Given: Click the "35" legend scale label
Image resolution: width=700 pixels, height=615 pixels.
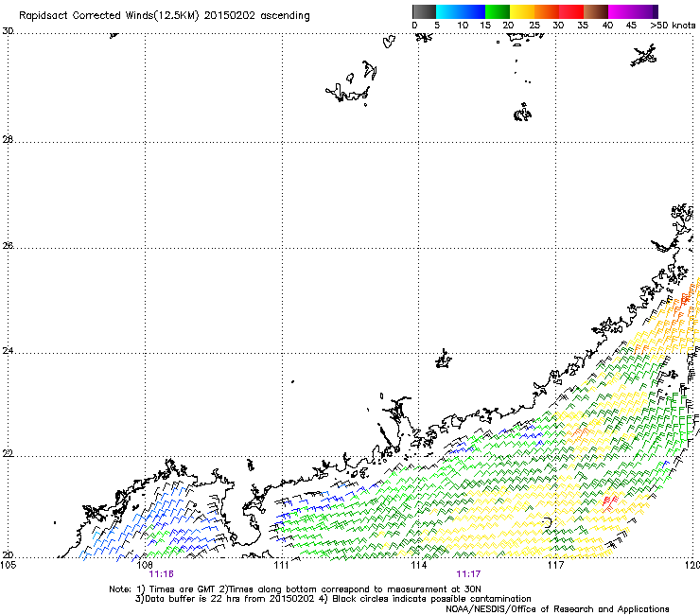Looking at the screenshot, I should (583, 26).
